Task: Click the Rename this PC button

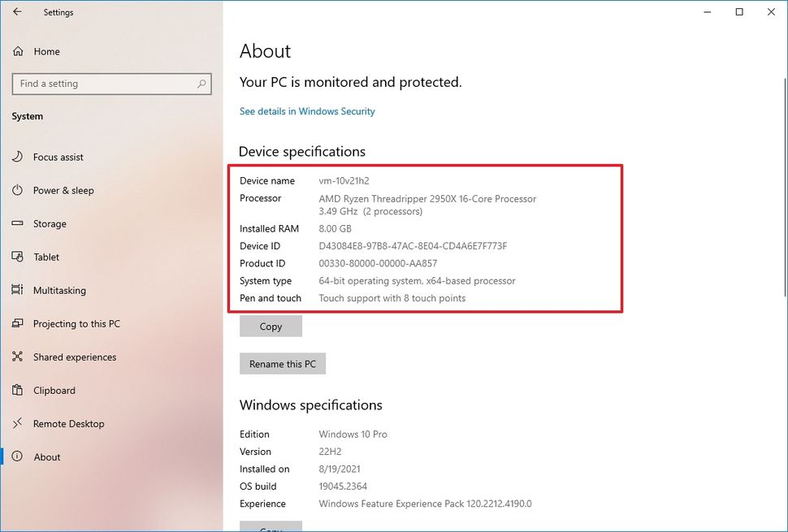Action: [283, 363]
